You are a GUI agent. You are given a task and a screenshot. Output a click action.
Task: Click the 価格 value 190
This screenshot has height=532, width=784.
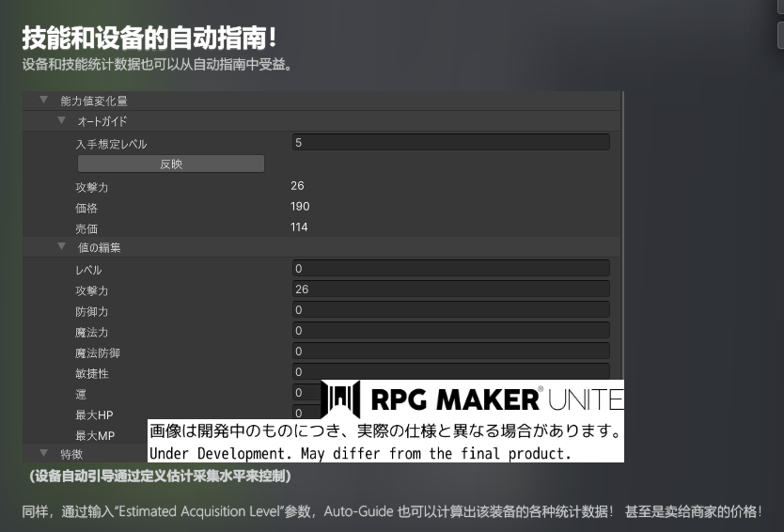click(300, 207)
